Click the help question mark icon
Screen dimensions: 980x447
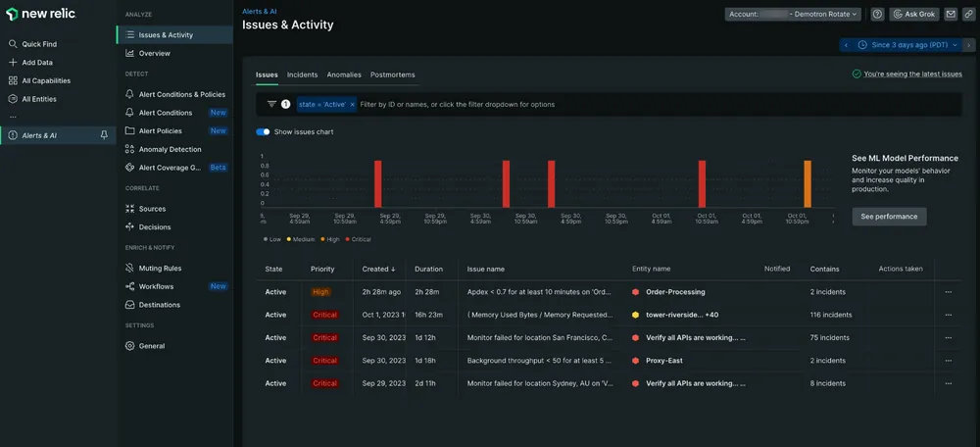coord(877,14)
